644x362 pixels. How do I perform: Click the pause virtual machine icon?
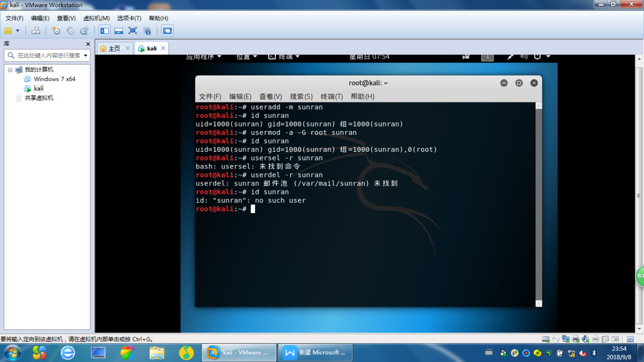click(x=8, y=31)
